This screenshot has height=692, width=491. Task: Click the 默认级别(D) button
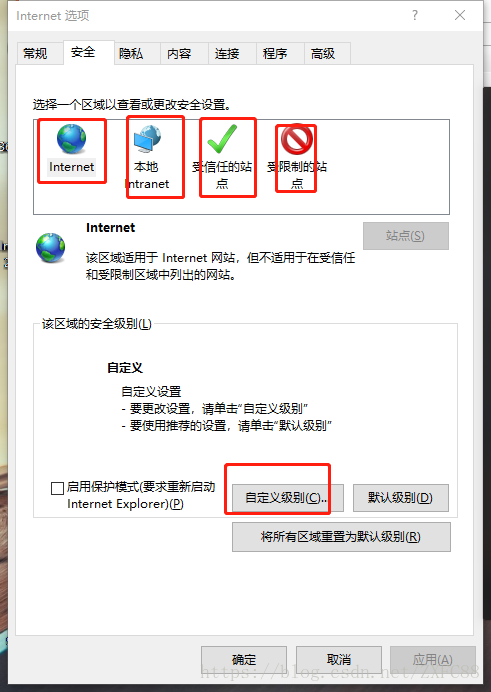click(x=401, y=498)
